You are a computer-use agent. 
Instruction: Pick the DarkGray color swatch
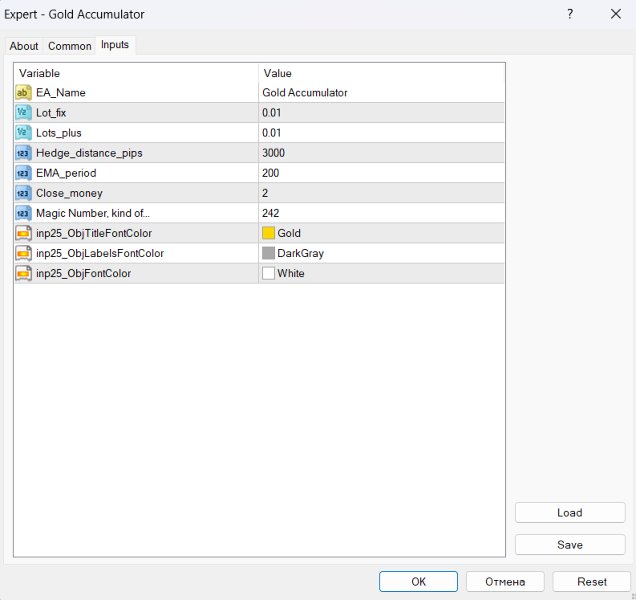(268, 253)
